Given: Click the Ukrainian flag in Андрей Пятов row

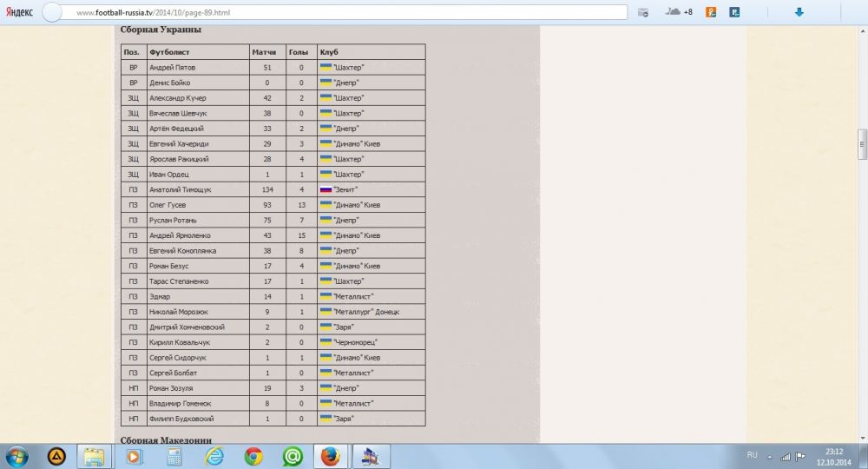Looking at the screenshot, I should (325, 67).
